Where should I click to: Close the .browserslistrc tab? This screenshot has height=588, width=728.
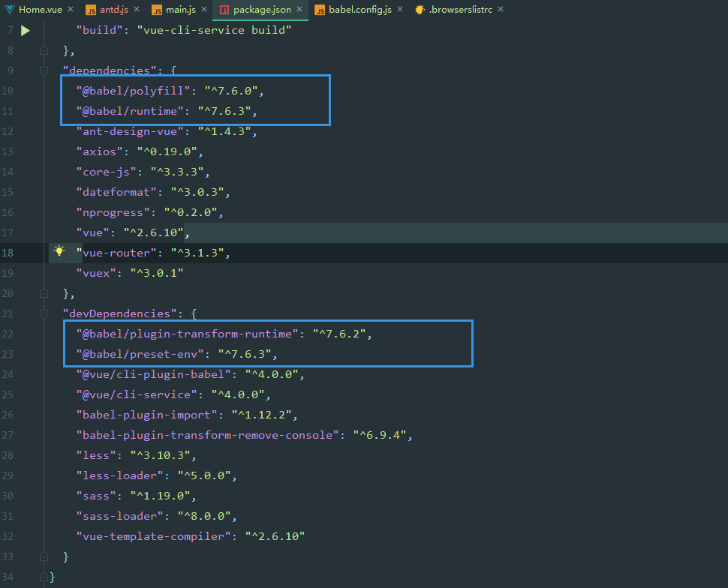pyautogui.click(x=501, y=9)
